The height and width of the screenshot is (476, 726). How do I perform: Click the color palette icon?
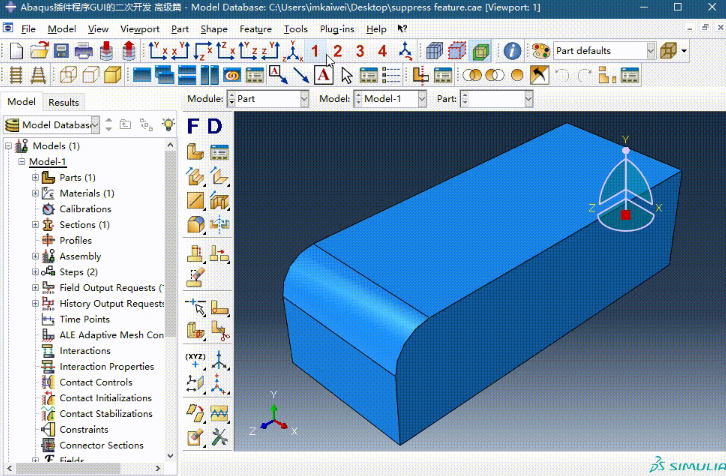tap(541, 50)
